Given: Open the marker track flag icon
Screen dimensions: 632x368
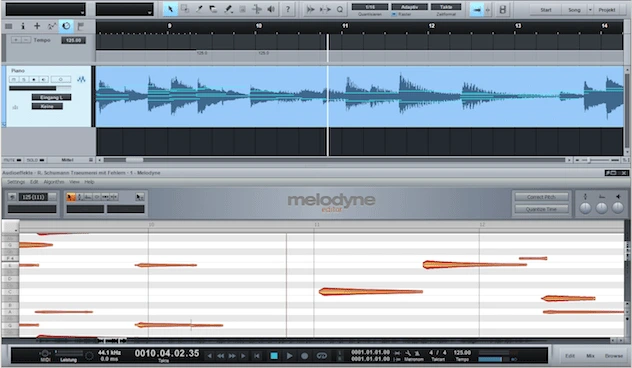Looking at the screenshot, I should 81,27.
